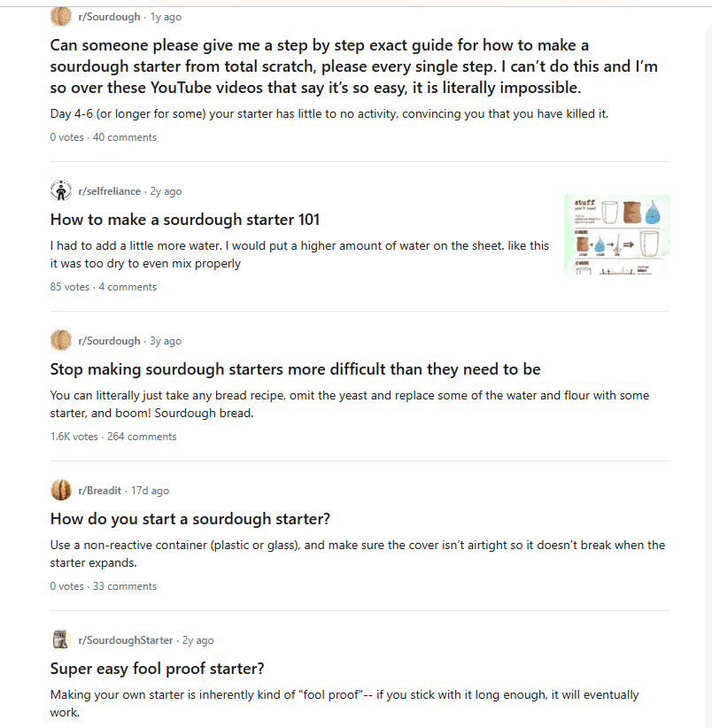Click the "Use a non-reactive container" snippet text
Screen dimensions: 712x728
point(357,554)
